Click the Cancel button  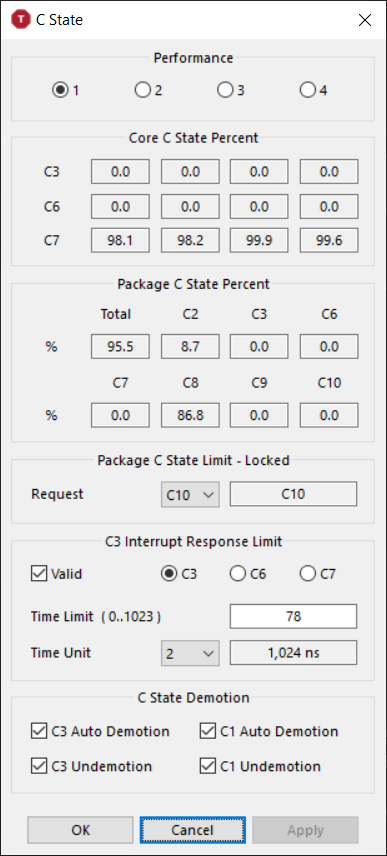[193, 830]
